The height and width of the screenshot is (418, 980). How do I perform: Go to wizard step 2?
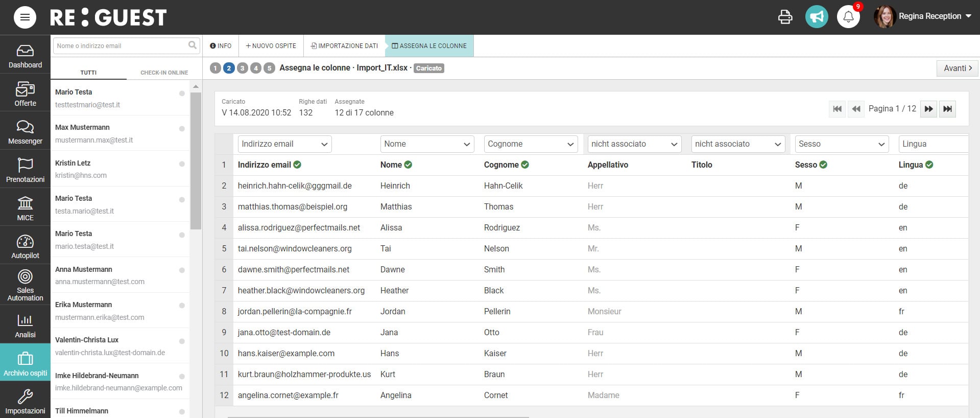click(x=229, y=68)
